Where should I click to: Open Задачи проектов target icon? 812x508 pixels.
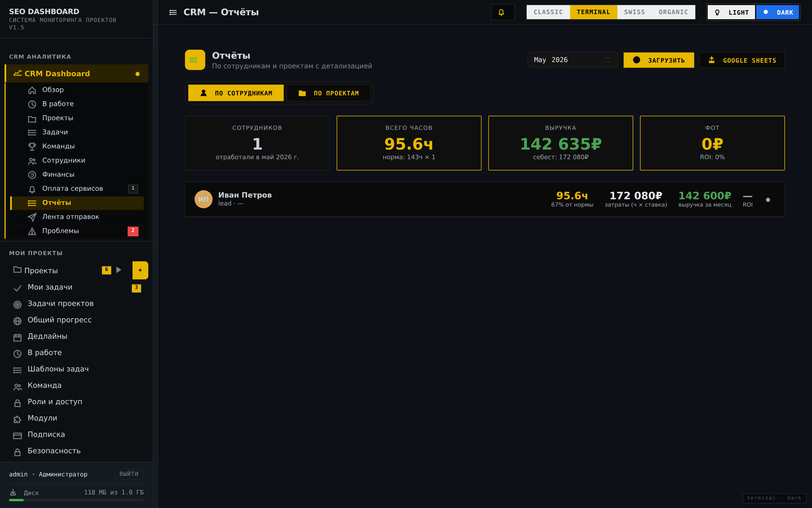17,305
